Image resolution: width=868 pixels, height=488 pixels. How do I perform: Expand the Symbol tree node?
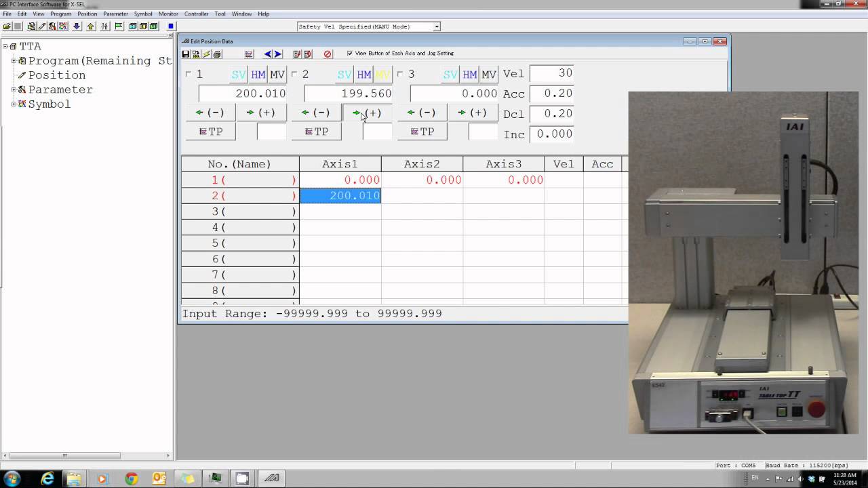point(14,104)
